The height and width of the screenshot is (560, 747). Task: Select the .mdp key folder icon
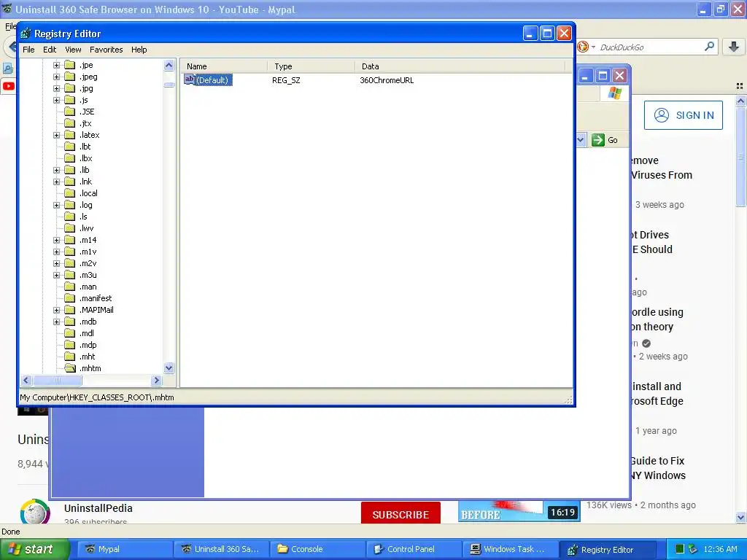coord(70,345)
